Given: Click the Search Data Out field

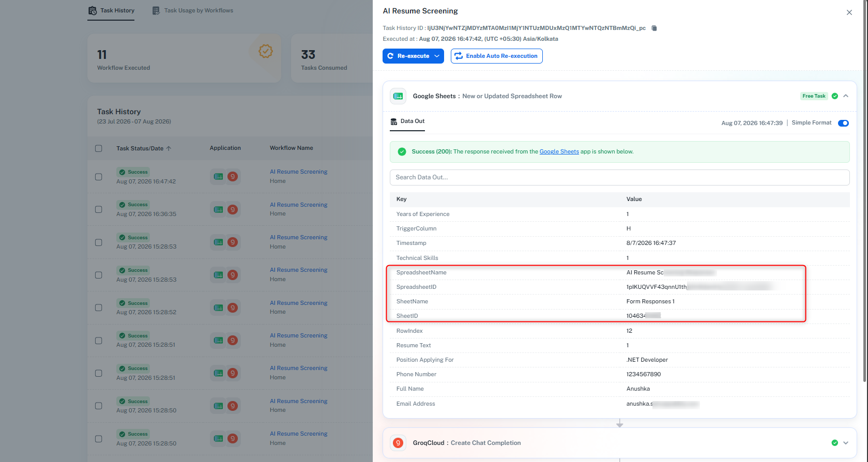Looking at the screenshot, I should 620,177.
